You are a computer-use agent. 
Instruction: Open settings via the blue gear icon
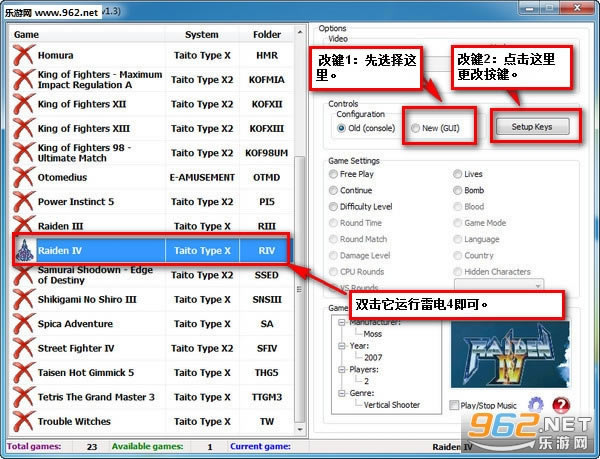click(536, 405)
